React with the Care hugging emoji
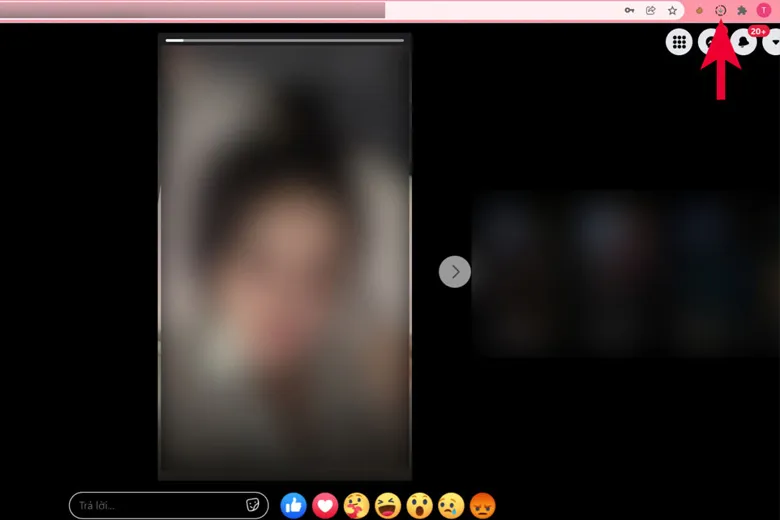The image size is (780, 520). (x=356, y=506)
